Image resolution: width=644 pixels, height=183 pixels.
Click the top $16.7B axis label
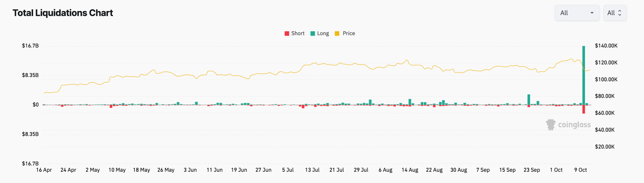point(30,46)
